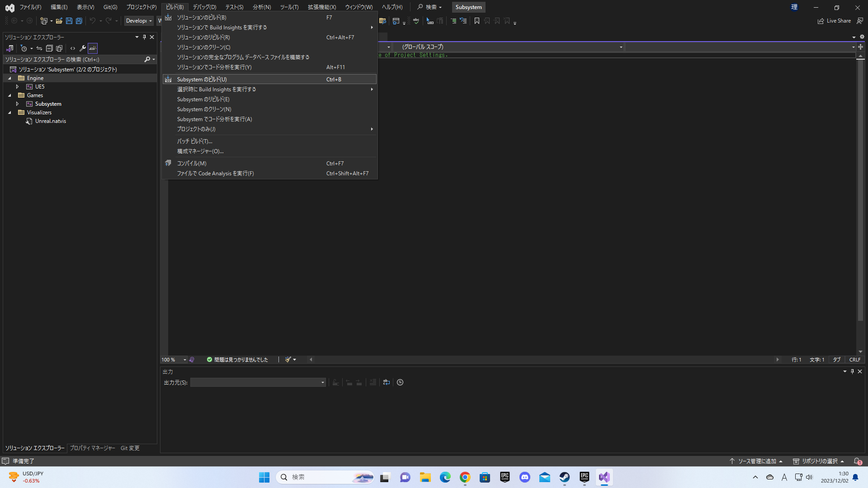Select Subsystem のビルド menu item
This screenshot has width=868, height=488.
[x=202, y=80]
